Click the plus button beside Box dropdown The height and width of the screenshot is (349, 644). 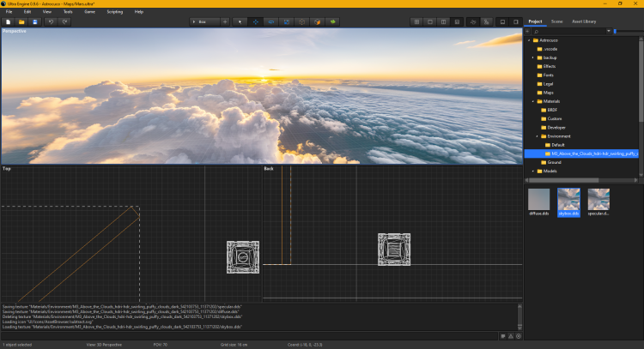225,21
